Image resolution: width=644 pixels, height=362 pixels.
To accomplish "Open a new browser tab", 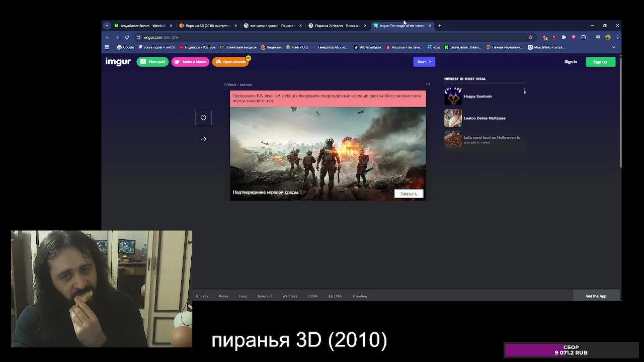I will (440, 26).
